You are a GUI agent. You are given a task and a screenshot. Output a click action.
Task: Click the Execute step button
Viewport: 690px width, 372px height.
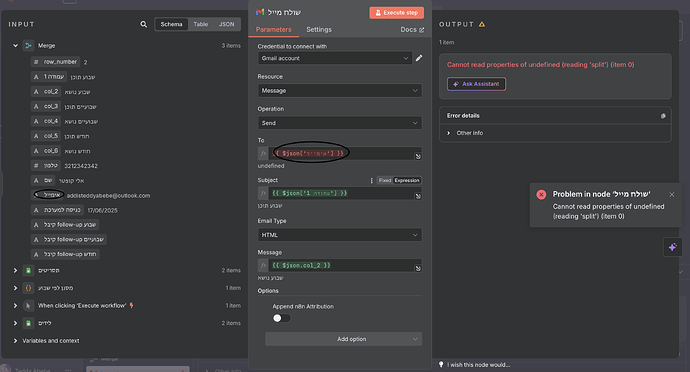[x=396, y=13]
